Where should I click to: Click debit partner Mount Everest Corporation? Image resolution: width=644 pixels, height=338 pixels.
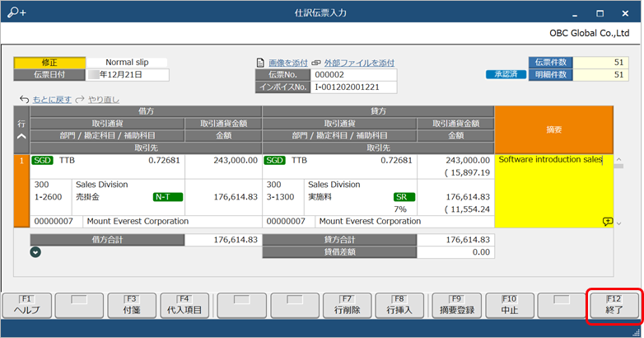tap(138, 221)
